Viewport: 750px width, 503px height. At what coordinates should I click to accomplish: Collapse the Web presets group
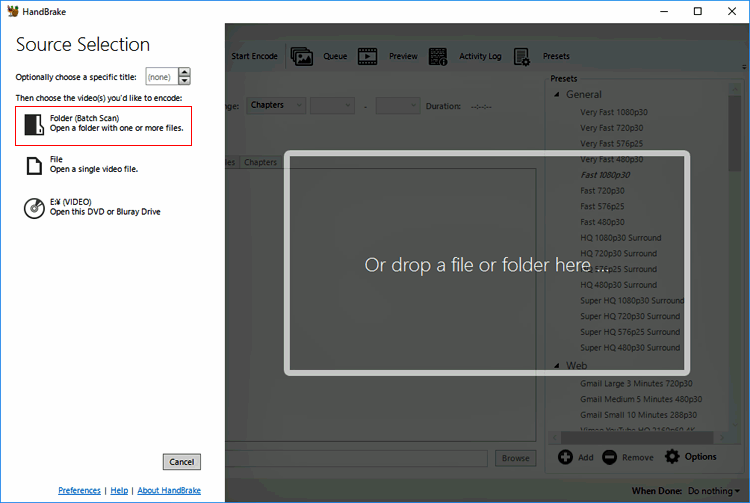(557, 366)
